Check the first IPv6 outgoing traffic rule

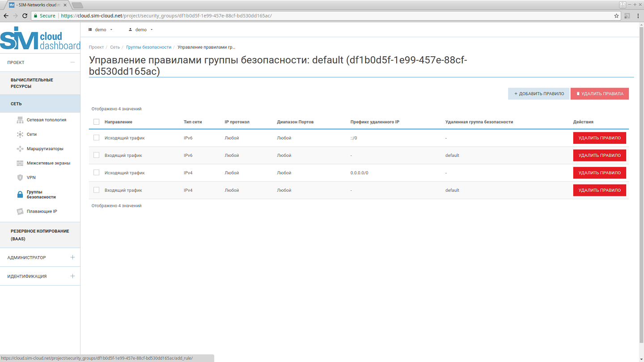(x=96, y=138)
